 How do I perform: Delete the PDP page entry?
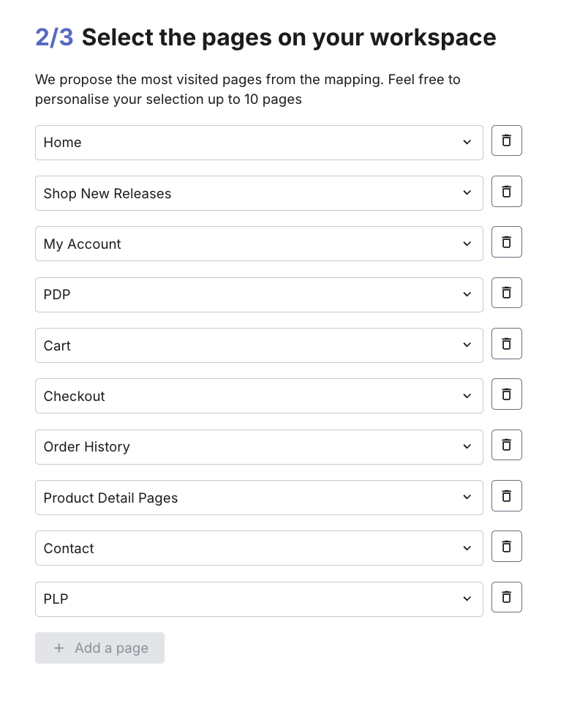(506, 293)
